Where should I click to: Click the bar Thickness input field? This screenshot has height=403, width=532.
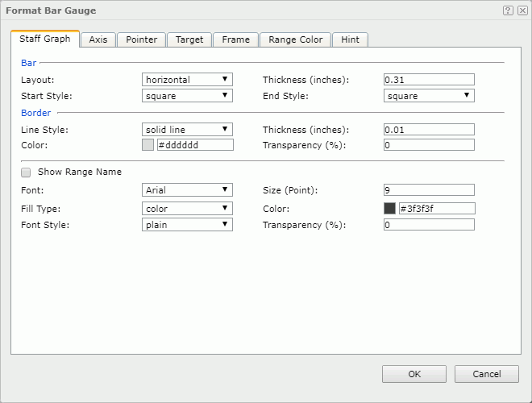(x=429, y=80)
